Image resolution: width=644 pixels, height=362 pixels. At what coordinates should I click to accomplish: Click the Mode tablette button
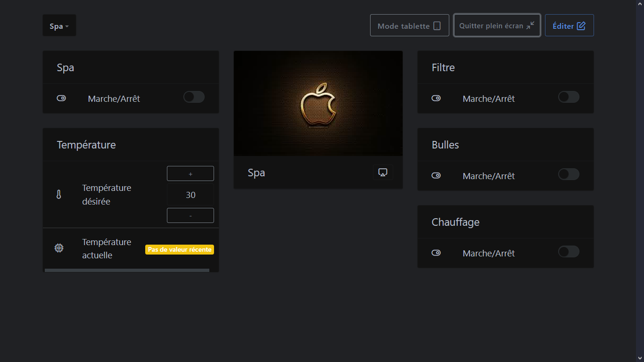click(410, 25)
